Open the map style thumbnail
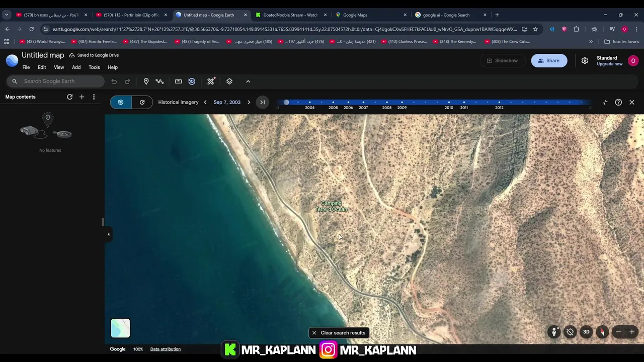The height and width of the screenshot is (362, 644). pos(120,328)
